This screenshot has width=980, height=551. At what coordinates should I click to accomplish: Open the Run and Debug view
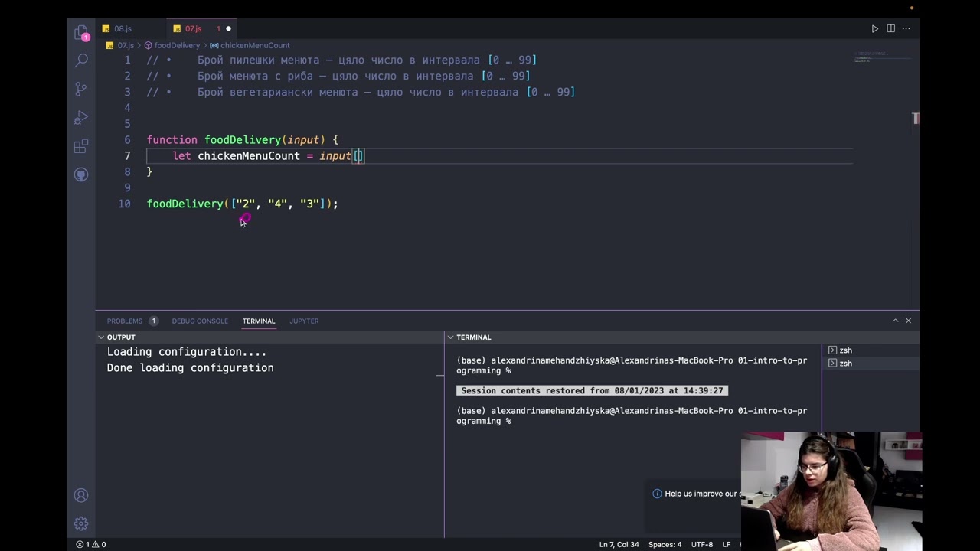tap(81, 118)
